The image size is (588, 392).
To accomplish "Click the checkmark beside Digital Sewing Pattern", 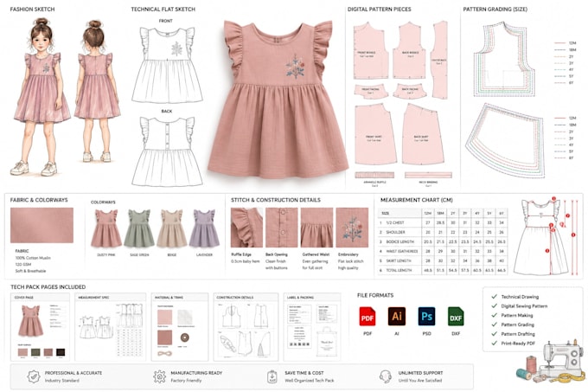I will coord(495,305).
